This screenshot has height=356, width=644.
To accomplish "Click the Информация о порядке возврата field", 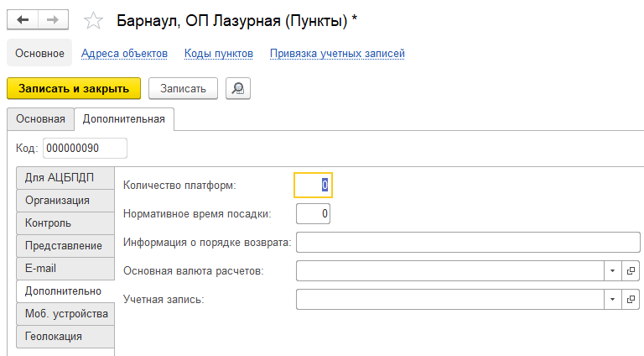I will point(468,243).
